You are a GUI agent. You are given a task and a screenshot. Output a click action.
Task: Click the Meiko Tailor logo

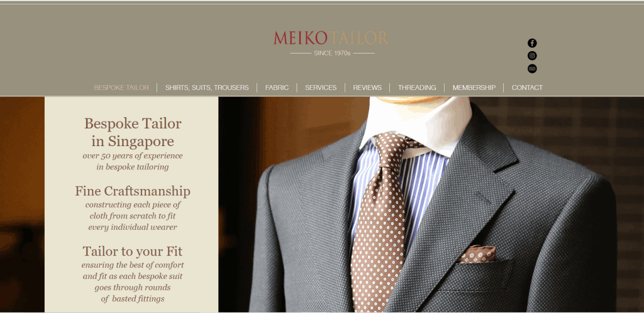(x=331, y=38)
